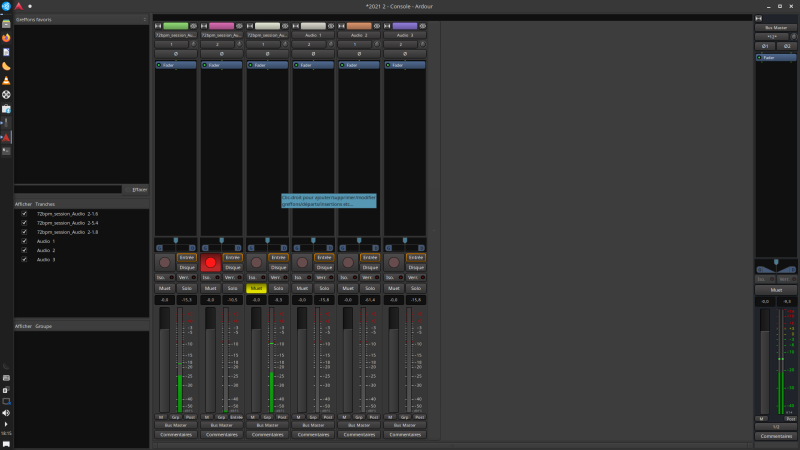800x450 pixels.
Task: Toggle Fader processor LED on Audio 1
Action: point(297,65)
